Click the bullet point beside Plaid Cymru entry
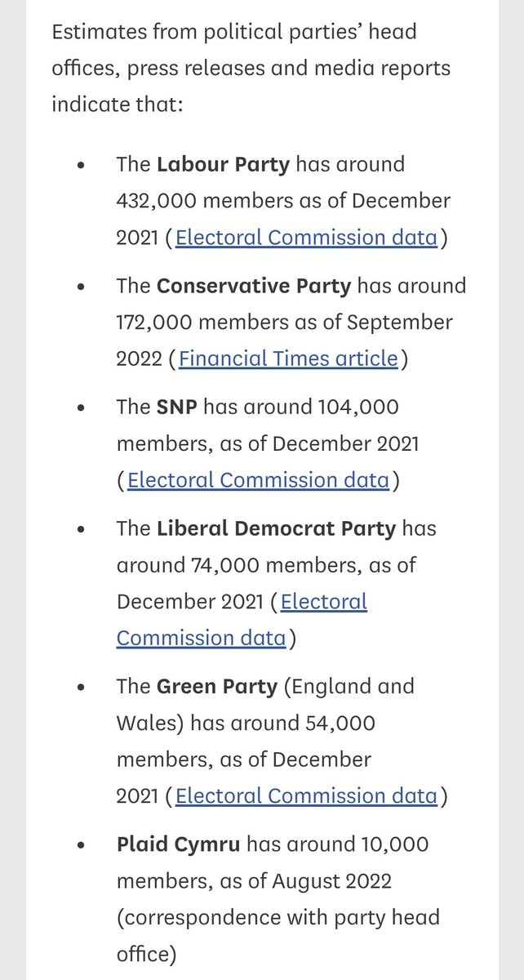The height and width of the screenshot is (980, 524). pyautogui.click(x=80, y=844)
